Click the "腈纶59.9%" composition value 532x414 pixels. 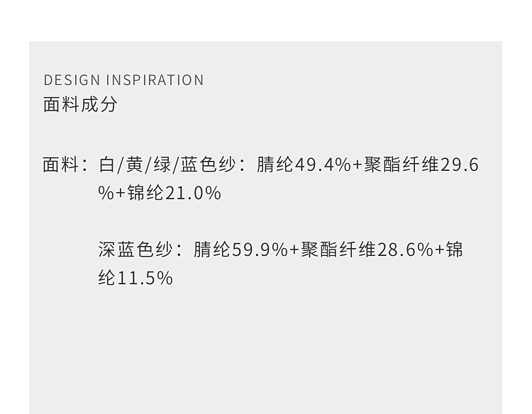point(240,250)
